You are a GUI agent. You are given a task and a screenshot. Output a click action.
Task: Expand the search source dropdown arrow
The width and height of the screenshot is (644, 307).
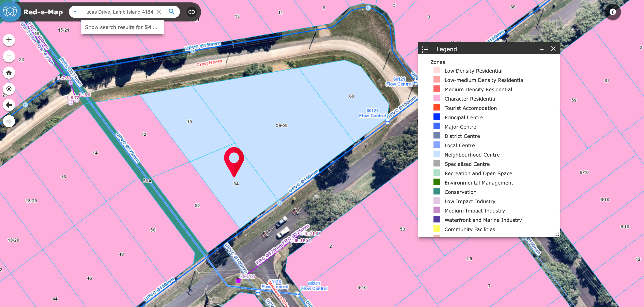pyautogui.click(x=75, y=12)
